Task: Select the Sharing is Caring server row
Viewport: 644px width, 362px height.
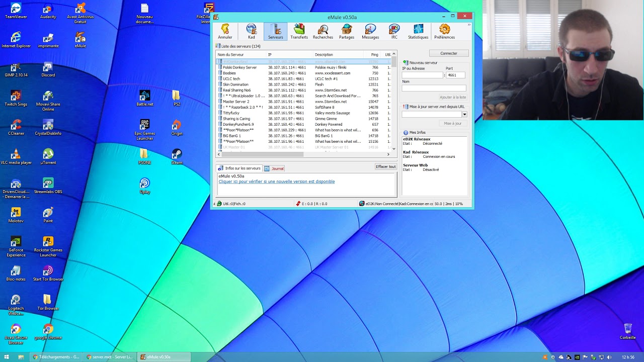Action: tap(303, 119)
